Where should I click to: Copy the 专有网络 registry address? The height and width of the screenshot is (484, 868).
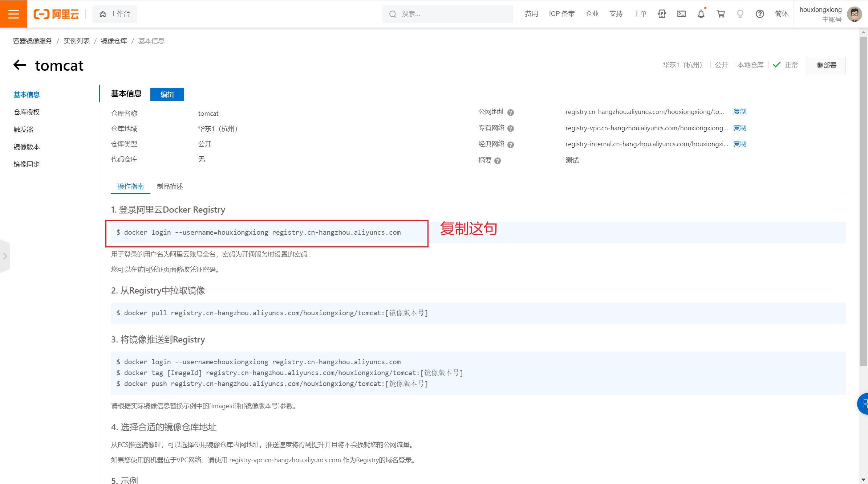[x=739, y=128]
